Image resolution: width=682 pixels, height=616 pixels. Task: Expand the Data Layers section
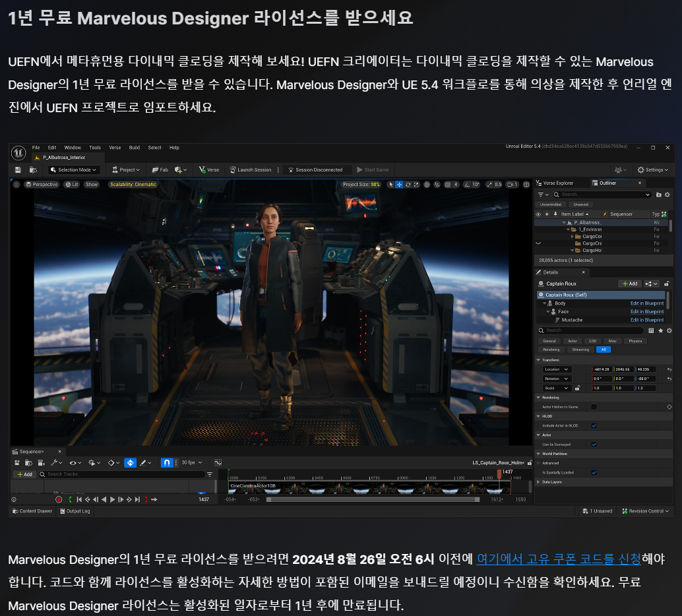[x=538, y=482]
